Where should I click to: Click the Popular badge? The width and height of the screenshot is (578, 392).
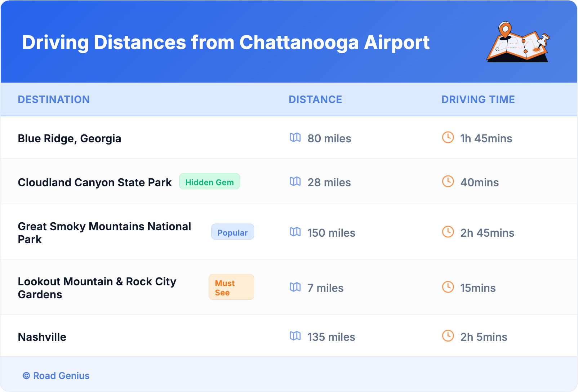point(232,232)
